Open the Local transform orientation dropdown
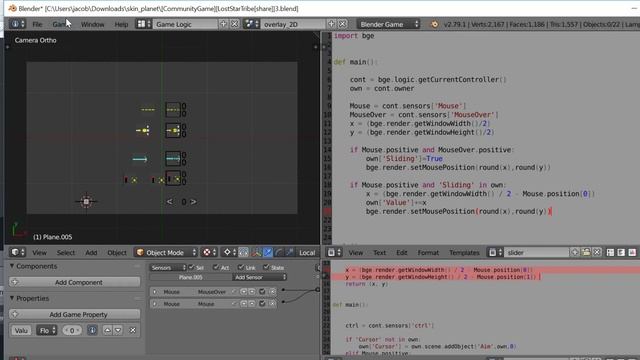 [307, 253]
